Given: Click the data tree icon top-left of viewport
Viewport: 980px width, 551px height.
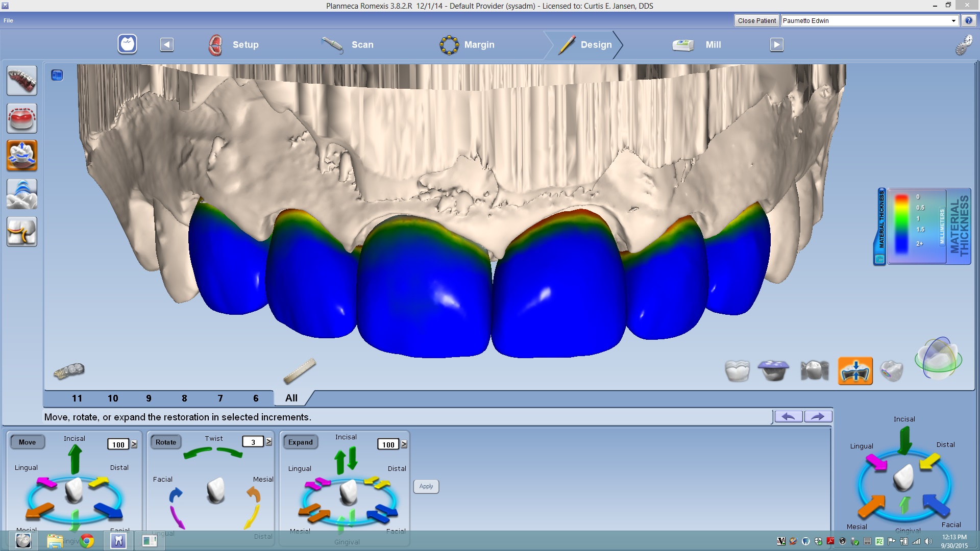Looking at the screenshot, I should (x=57, y=76).
